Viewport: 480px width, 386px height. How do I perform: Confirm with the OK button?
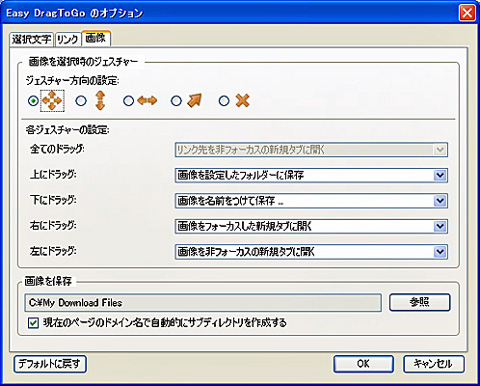(363, 364)
